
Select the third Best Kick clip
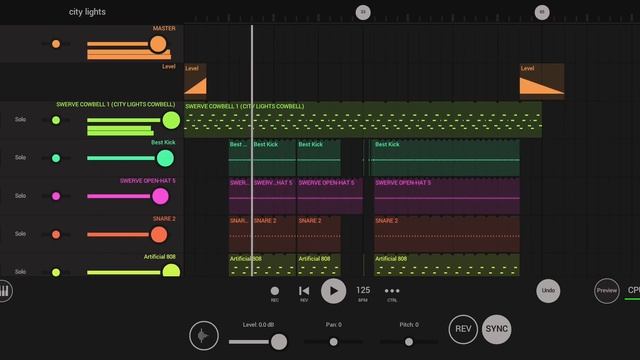(x=319, y=158)
